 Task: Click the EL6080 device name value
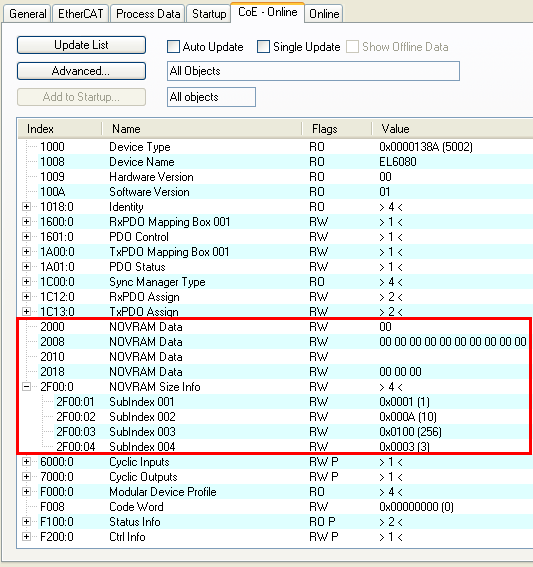pos(398,162)
